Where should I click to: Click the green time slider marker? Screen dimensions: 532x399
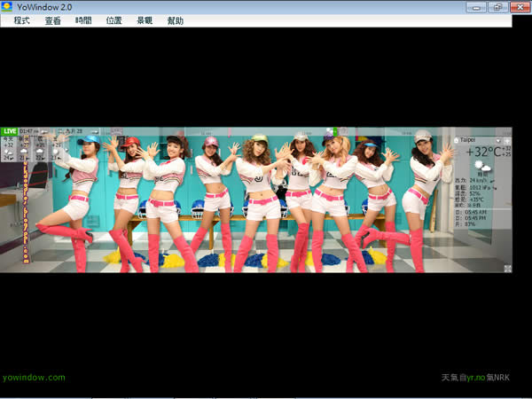point(335,131)
